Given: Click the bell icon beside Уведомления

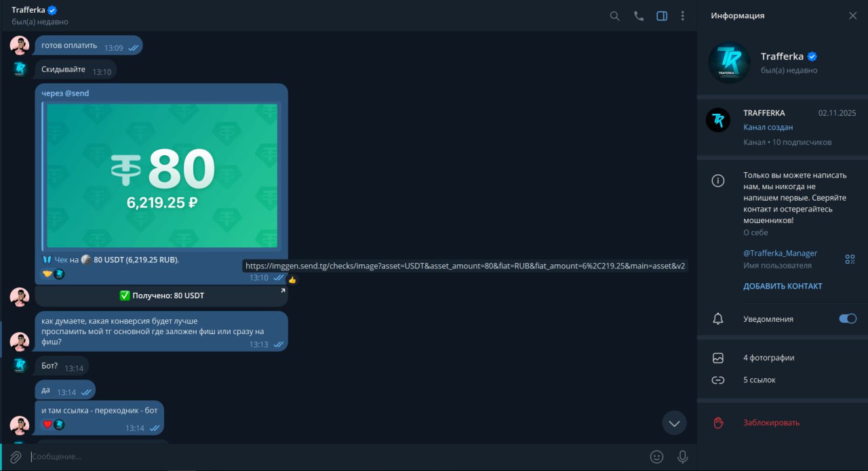Looking at the screenshot, I should [718, 319].
